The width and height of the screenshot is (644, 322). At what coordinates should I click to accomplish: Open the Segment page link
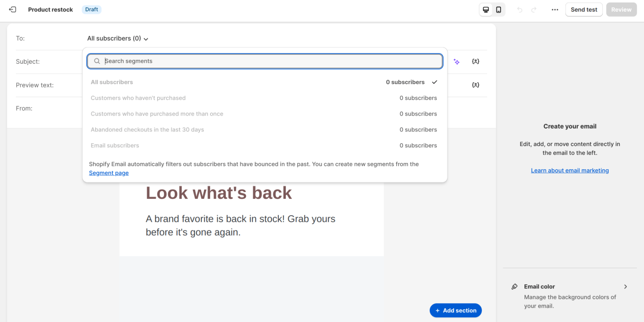click(x=109, y=173)
